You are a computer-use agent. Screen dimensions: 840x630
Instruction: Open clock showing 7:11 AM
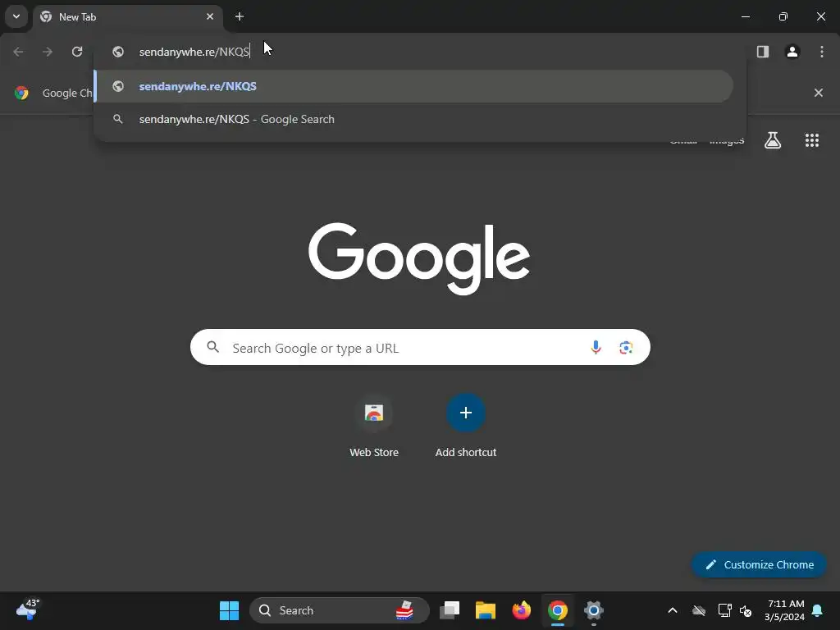(785, 610)
